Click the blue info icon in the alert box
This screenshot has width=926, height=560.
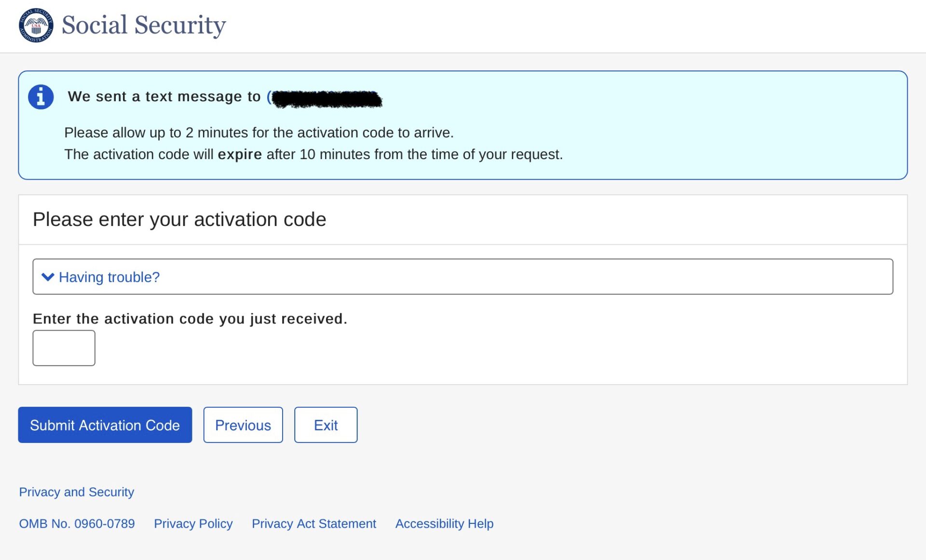[x=41, y=97]
